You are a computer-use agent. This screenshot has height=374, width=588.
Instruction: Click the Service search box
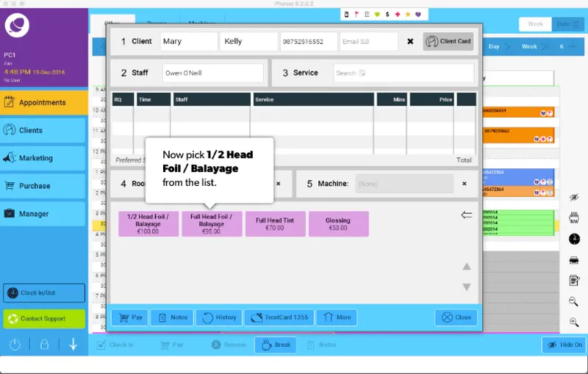click(x=404, y=73)
